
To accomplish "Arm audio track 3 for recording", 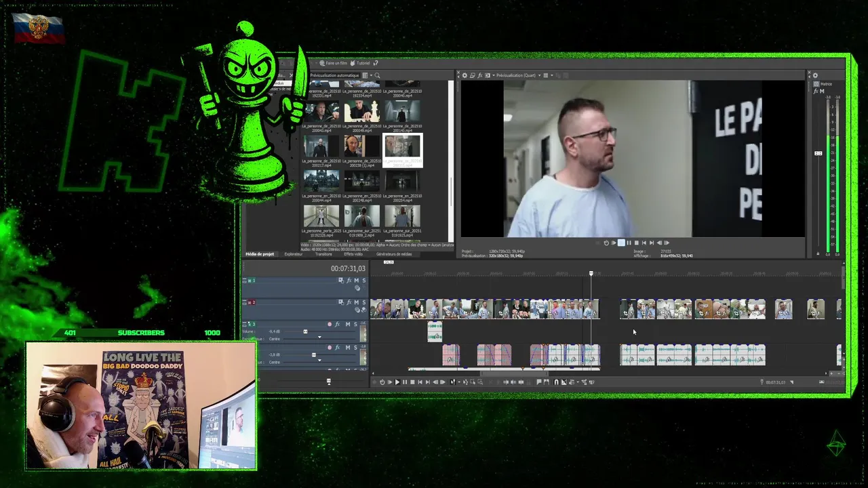I will (330, 324).
